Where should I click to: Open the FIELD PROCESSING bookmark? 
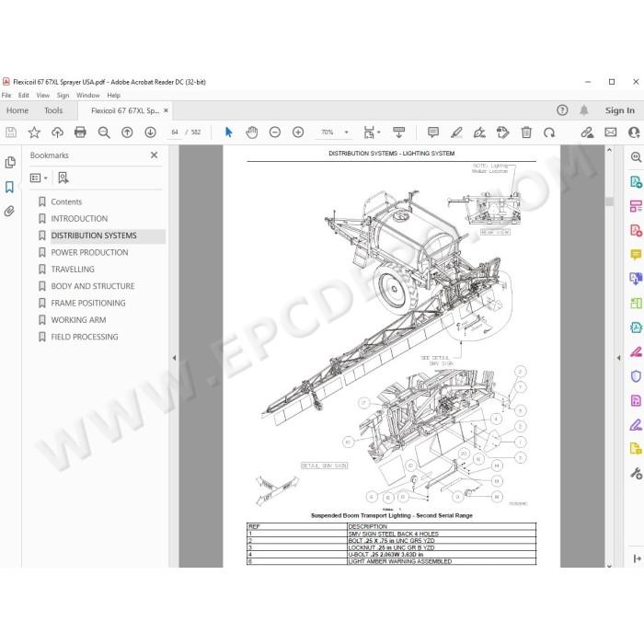[x=85, y=337]
